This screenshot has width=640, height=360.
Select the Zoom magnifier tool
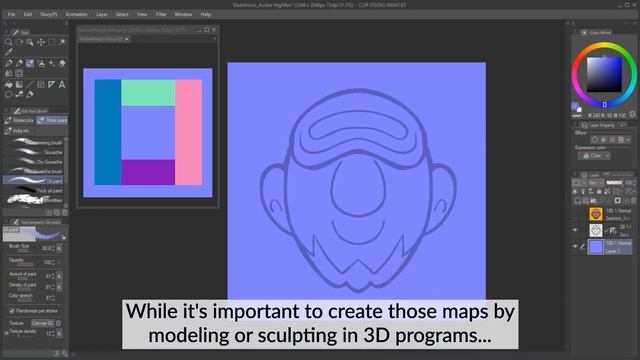(9, 42)
